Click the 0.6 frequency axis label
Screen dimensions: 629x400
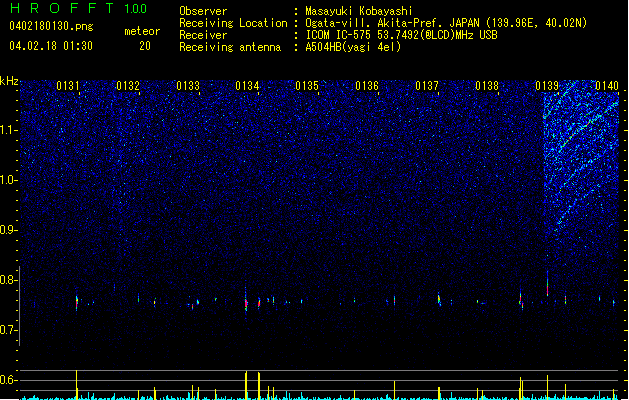[9, 380]
